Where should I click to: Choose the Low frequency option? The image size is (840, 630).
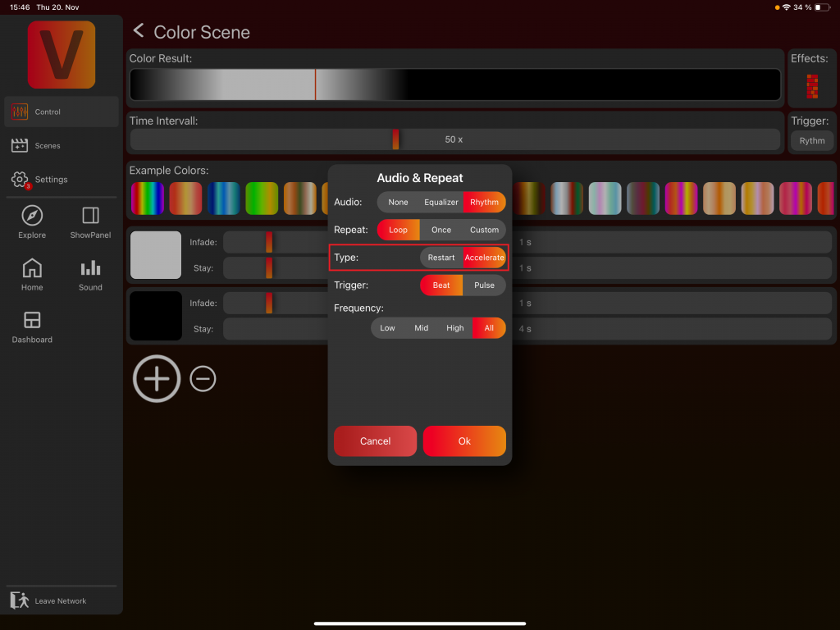pos(387,328)
